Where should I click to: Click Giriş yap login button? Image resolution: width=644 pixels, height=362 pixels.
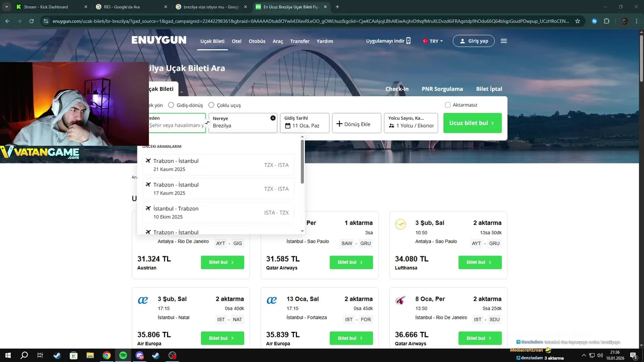click(473, 41)
